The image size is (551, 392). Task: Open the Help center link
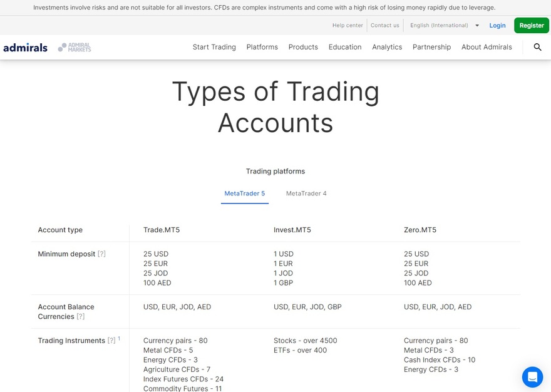pyautogui.click(x=348, y=25)
